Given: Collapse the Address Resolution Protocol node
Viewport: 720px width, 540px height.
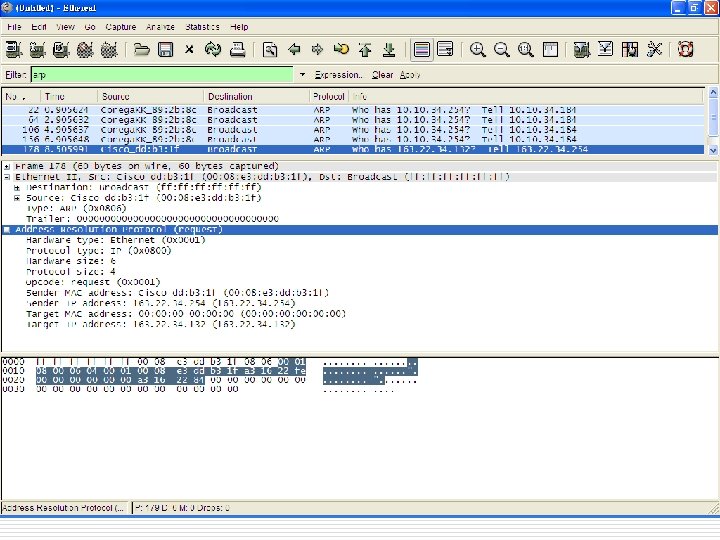Looking at the screenshot, I should pos(7,230).
